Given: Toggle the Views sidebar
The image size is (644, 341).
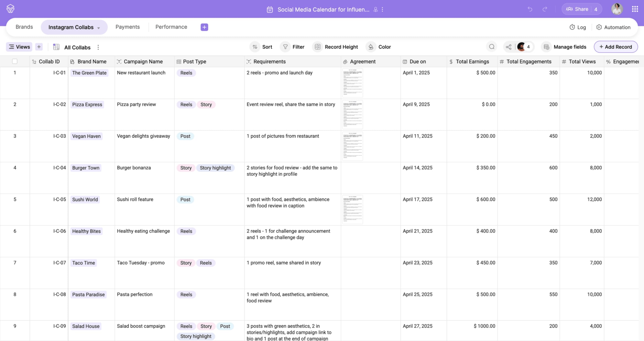Looking at the screenshot, I should click(x=19, y=47).
